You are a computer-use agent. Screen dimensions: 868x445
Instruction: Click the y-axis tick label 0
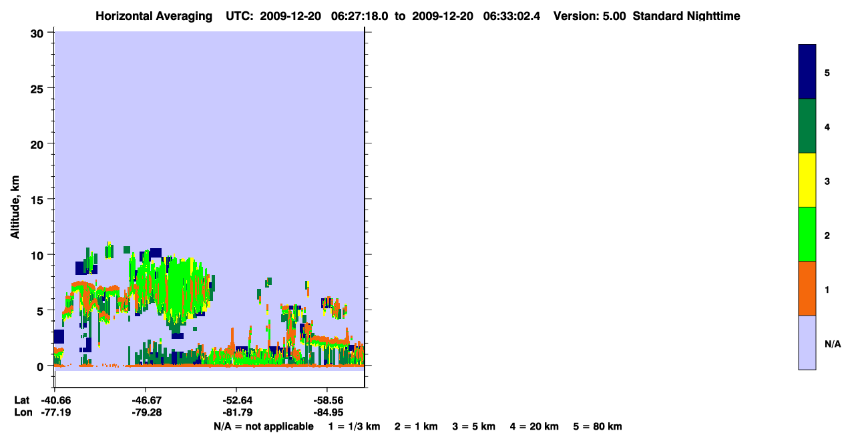pyautogui.click(x=41, y=366)
